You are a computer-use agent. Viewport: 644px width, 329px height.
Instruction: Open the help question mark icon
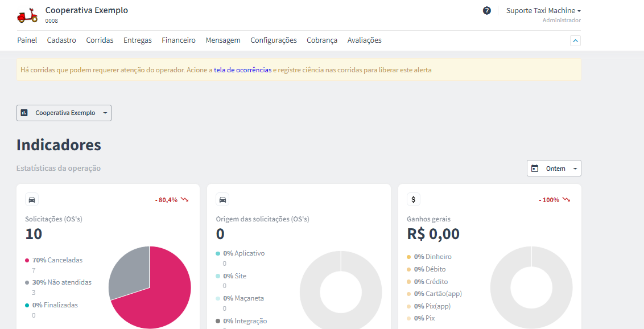(x=486, y=11)
